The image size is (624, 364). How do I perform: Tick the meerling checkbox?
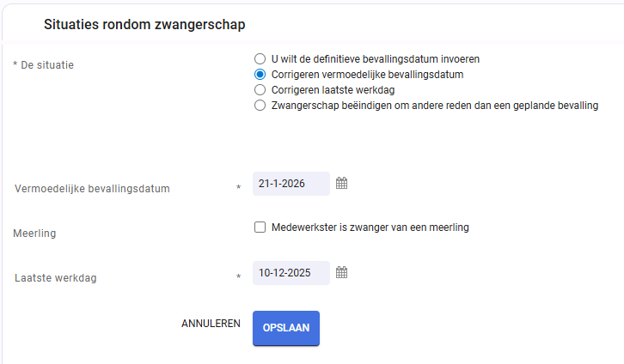point(260,227)
